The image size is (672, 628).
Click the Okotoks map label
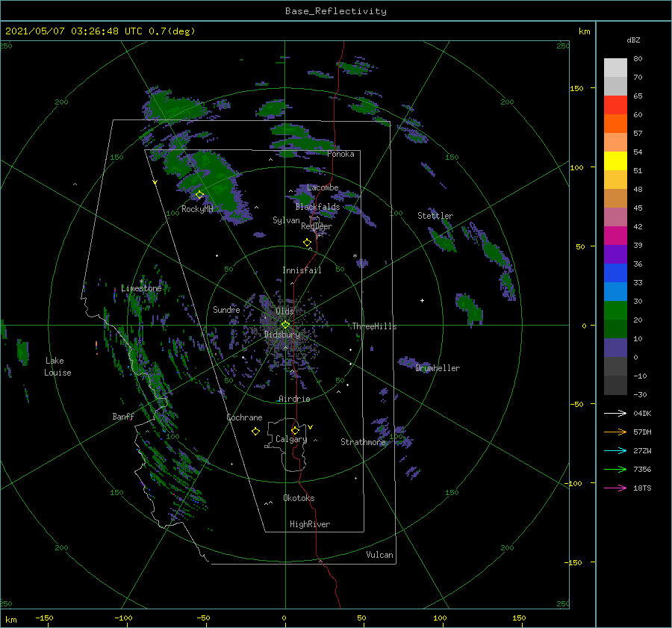(x=299, y=498)
